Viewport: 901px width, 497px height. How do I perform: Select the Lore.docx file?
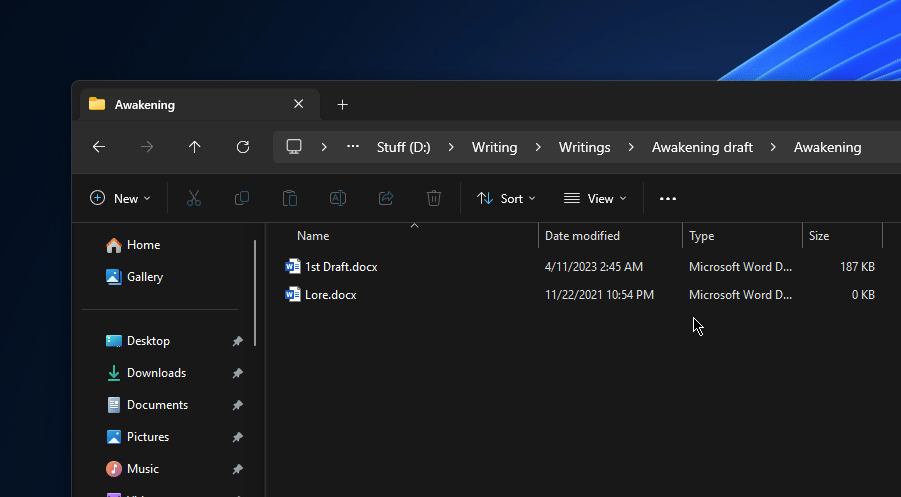tap(330, 295)
